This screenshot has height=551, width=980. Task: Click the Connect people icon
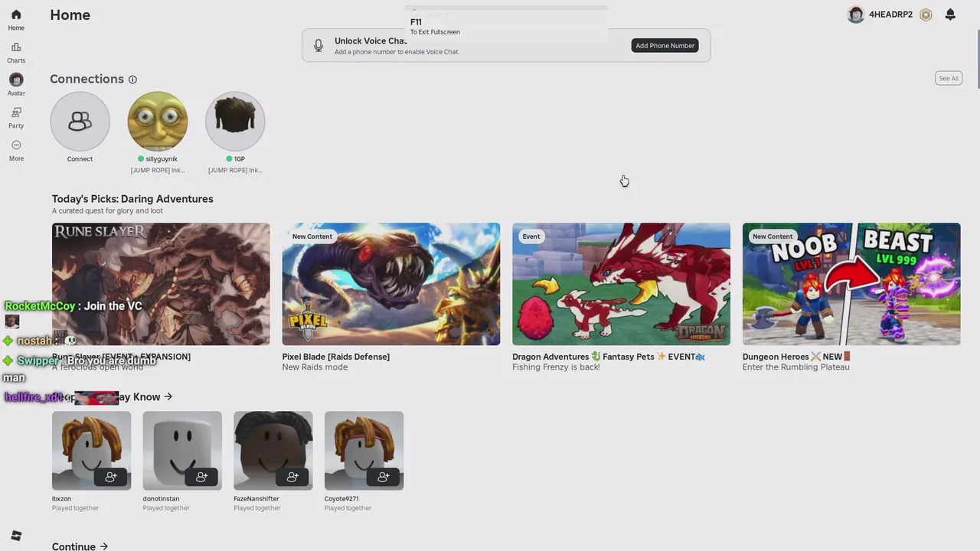(x=80, y=121)
